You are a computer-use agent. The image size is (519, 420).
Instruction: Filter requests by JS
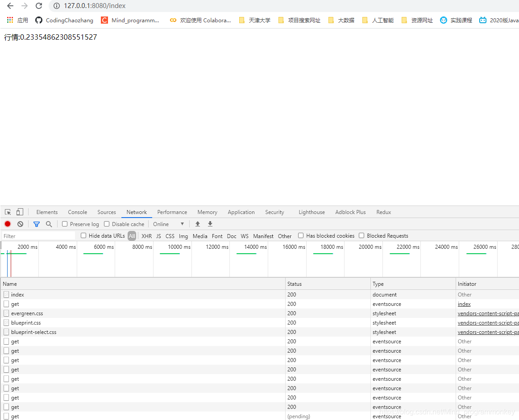pos(158,236)
